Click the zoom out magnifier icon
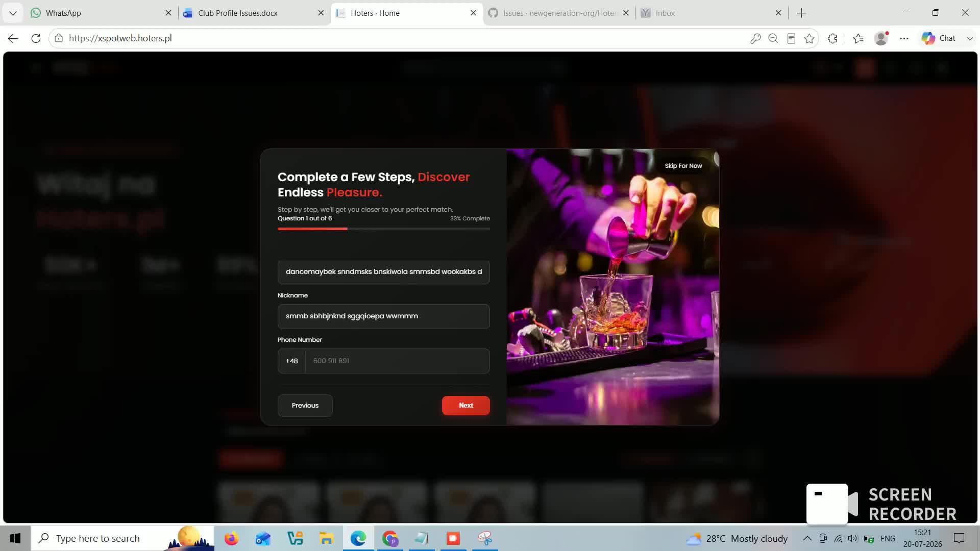This screenshot has width=980, height=551. pyautogui.click(x=773, y=38)
